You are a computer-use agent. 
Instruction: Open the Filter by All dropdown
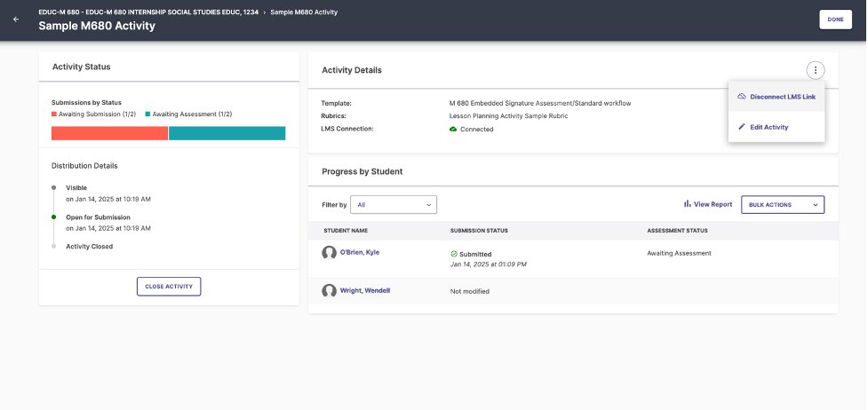tap(393, 205)
